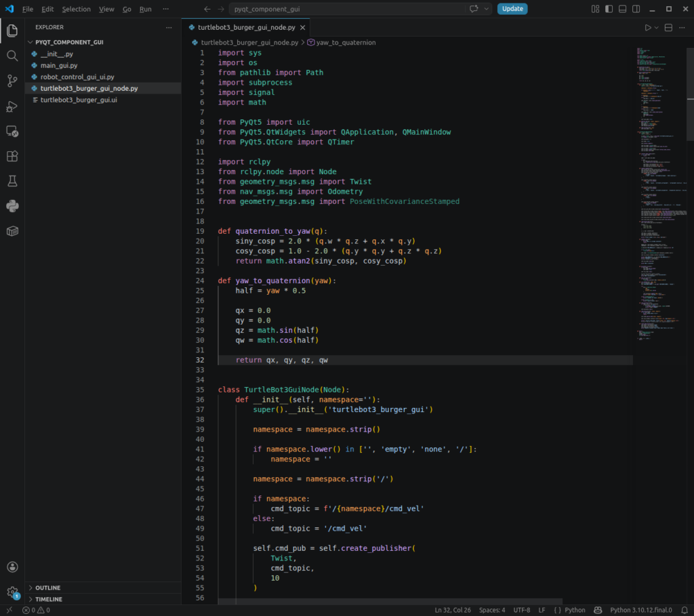Toggle the bottom Panel visibility

[x=622, y=9]
